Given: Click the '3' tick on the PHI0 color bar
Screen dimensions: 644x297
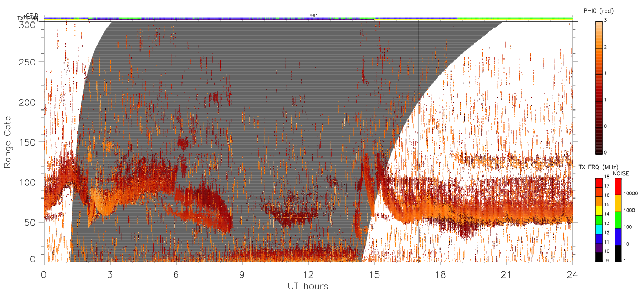Looking at the screenshot, I should 605,21.
